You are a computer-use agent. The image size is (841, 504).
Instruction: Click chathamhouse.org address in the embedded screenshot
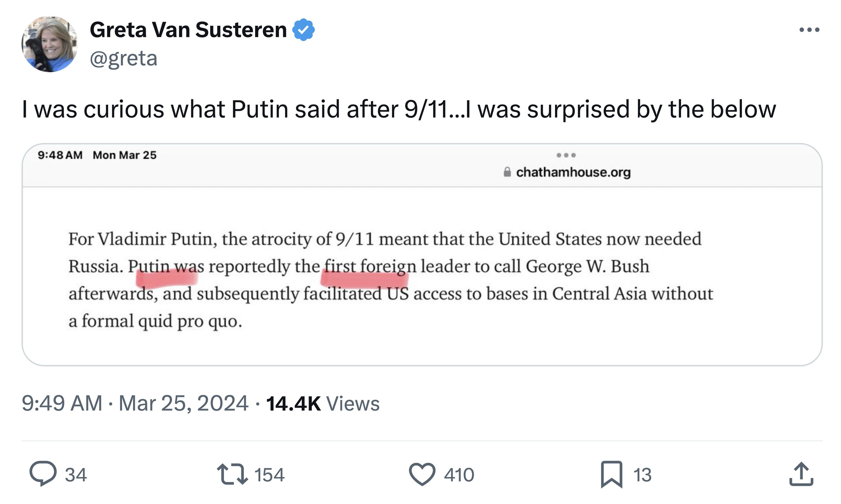[573, 172]
